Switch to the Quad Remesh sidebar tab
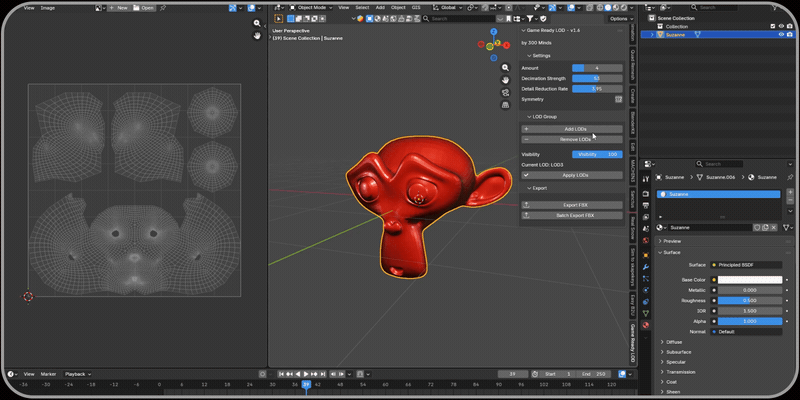The image size is (800, 400). [x=633, y=65]
